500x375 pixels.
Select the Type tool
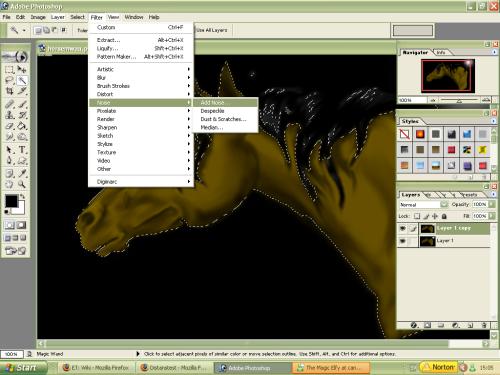[22, 150]
